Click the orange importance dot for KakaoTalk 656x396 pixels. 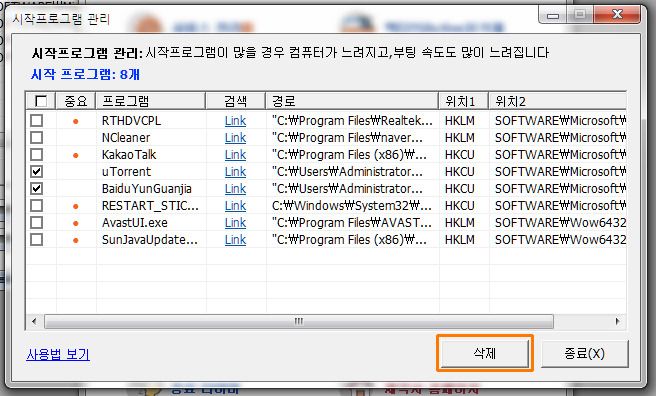(x=76, y=156)
